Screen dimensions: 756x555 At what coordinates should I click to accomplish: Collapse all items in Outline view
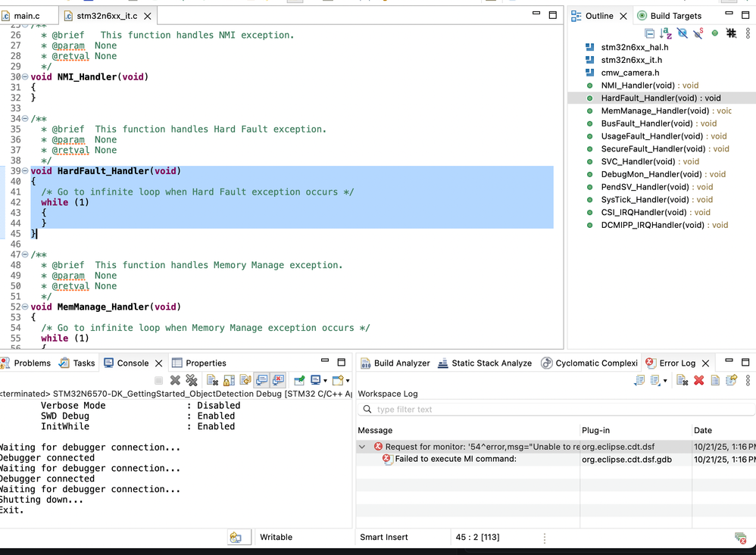[x=649, y=33]
